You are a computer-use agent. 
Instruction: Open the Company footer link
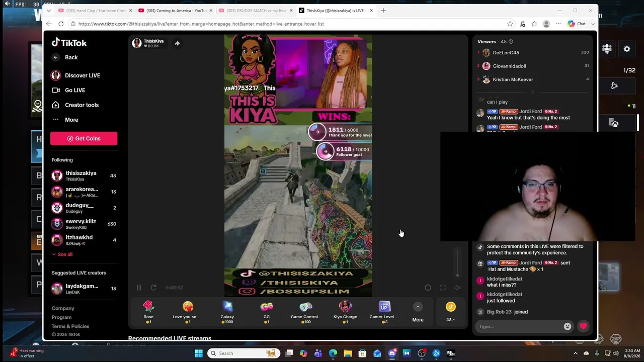pyautogui.click(x=63, y=308)
